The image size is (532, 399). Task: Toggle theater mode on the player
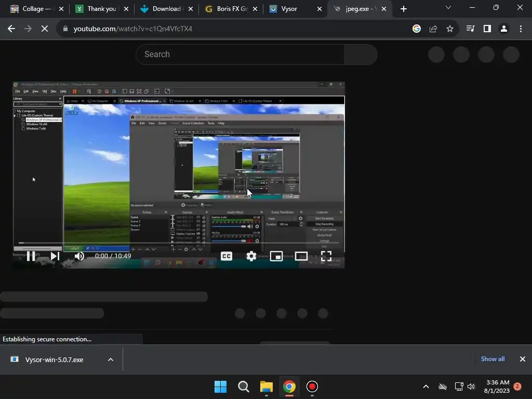(301, 256)
